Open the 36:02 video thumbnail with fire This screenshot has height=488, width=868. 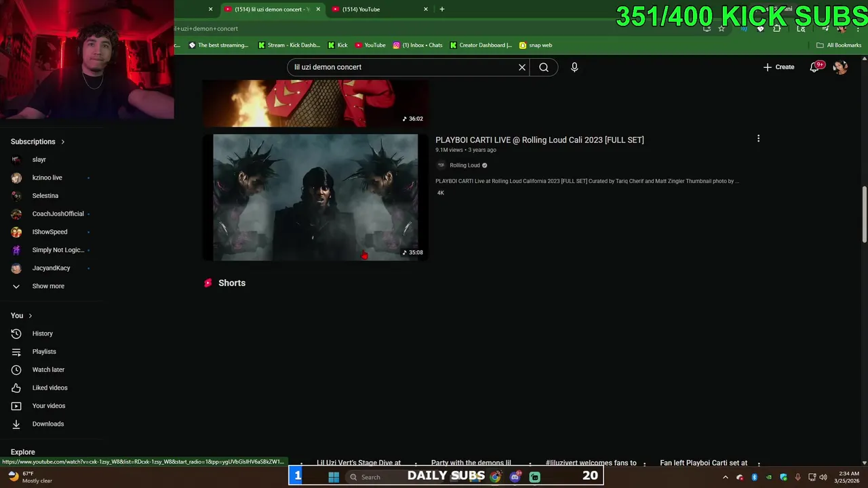pos(315,103)
